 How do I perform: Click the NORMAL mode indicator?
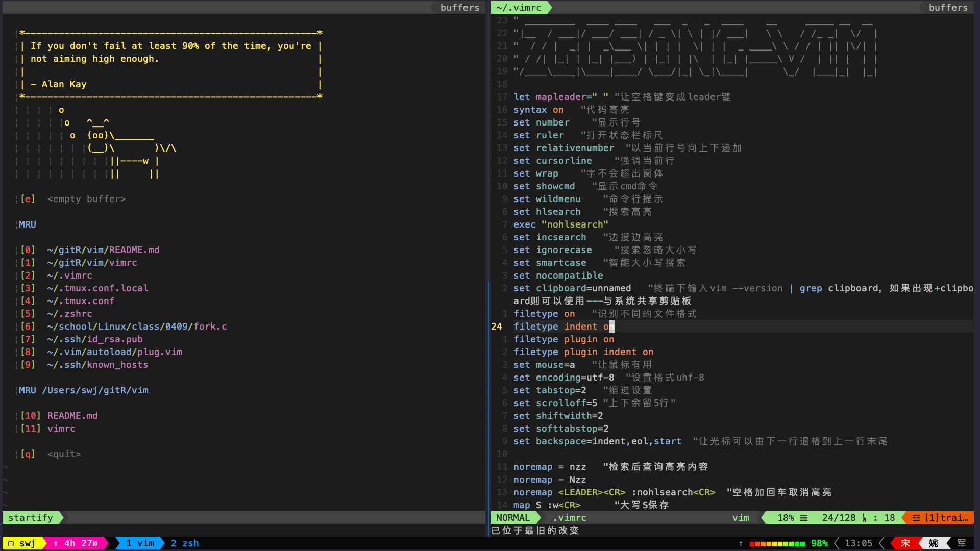pyautogui.click(x=513, y=518)
